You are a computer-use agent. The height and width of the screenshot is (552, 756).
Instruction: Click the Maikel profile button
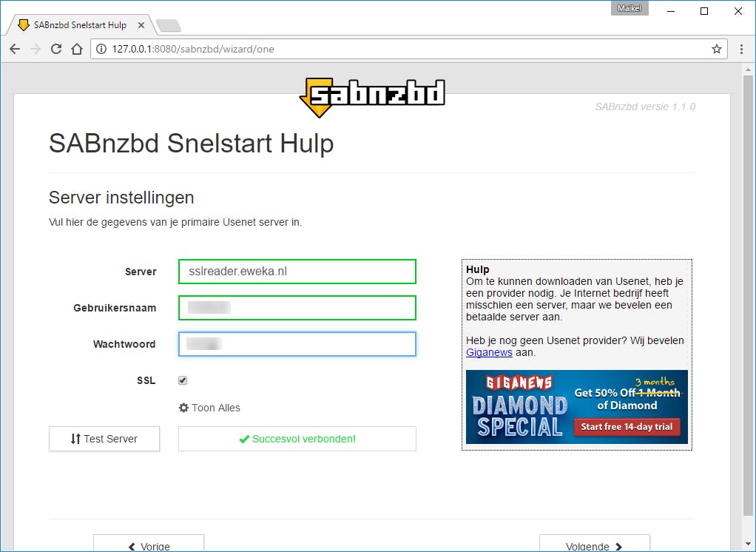(630, 8)
